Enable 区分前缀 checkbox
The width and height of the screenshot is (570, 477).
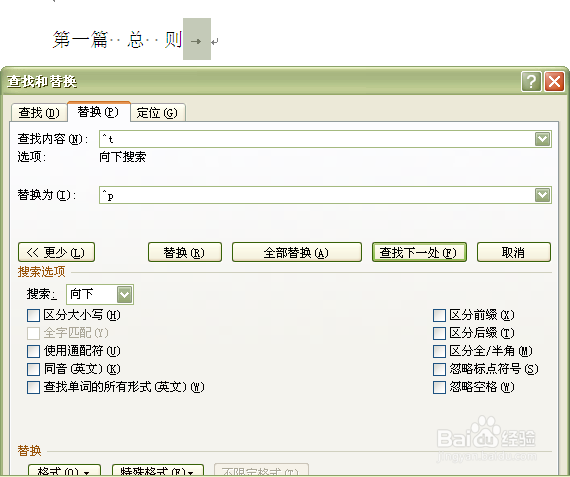click(439, 315)
